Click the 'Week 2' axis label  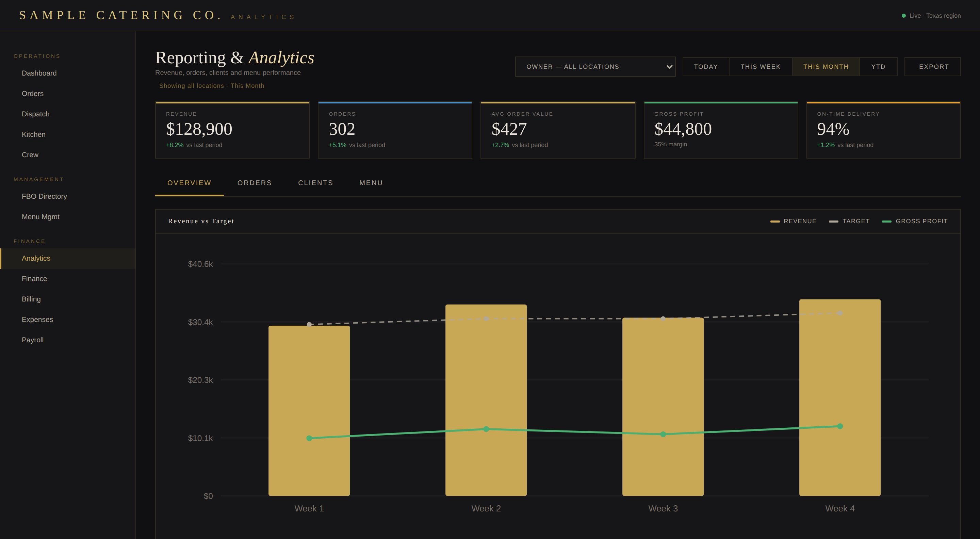point(486,509)
